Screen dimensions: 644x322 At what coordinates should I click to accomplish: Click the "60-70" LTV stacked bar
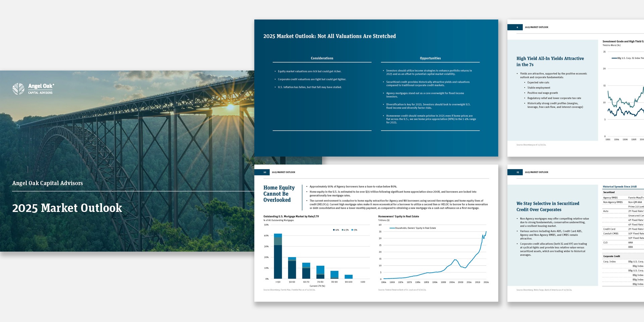coord(306,271)
